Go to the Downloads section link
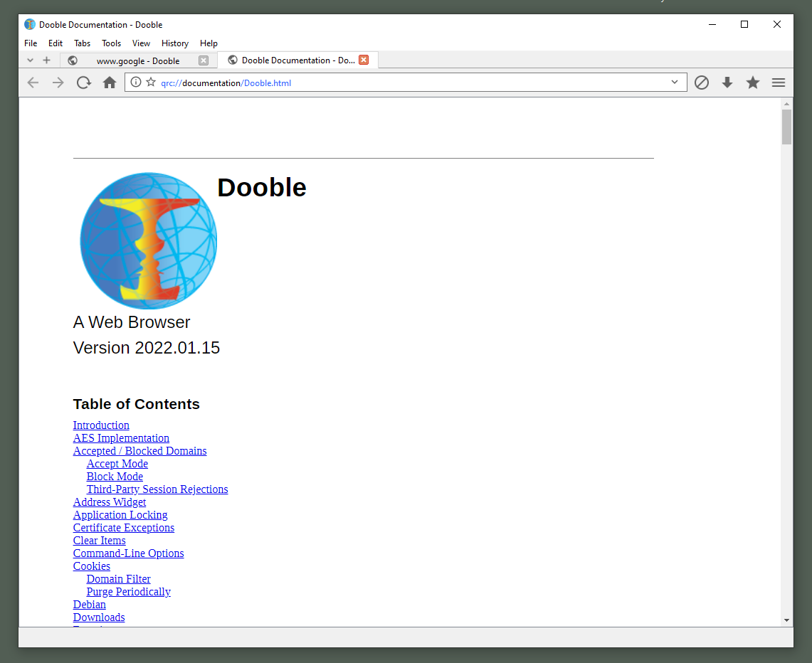This screenshot has height=663, width=812. point(99,617)
